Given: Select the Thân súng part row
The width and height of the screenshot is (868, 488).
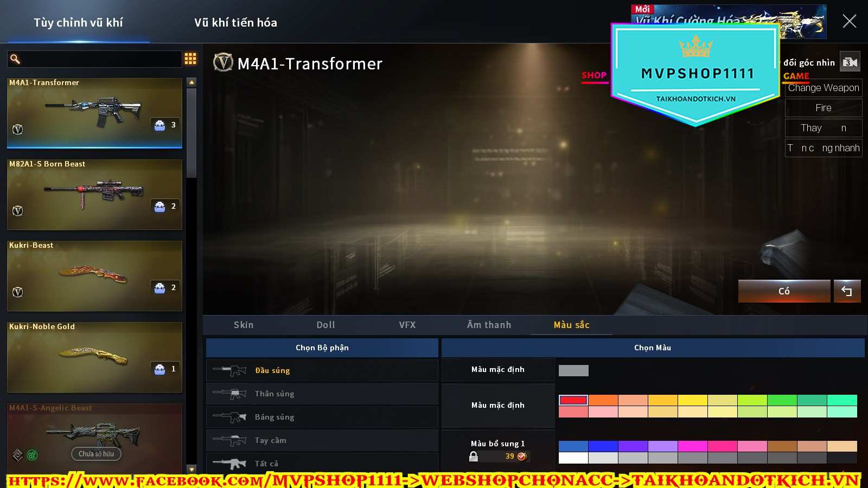Looking at the screenshot, I should (322, 394).
